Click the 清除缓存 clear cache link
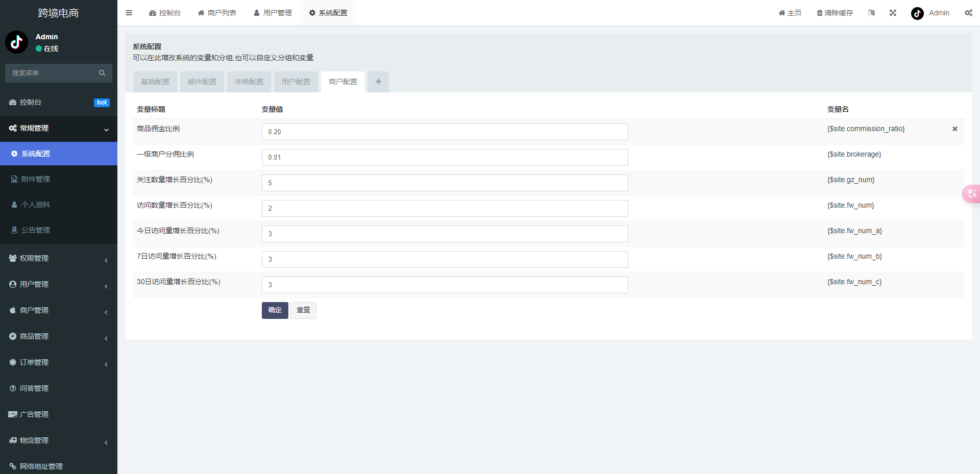This screenshot has width=980, height=474. point(835,13)
